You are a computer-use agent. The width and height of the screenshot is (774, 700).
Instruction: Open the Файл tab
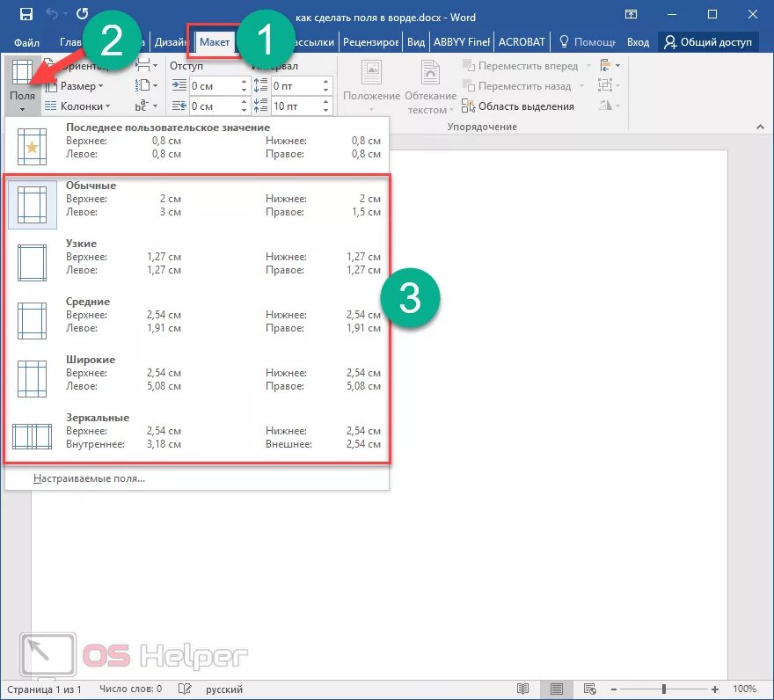[26, 42]
